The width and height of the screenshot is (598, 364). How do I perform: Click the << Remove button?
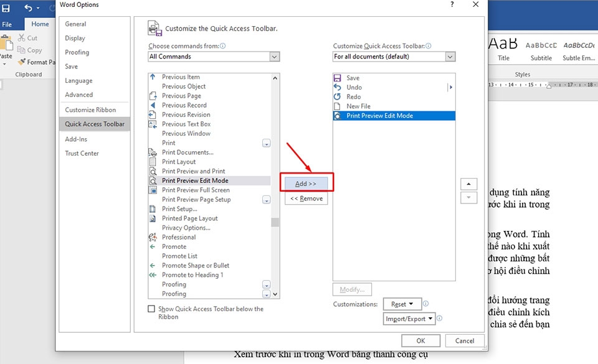click(x=306, y=198)
